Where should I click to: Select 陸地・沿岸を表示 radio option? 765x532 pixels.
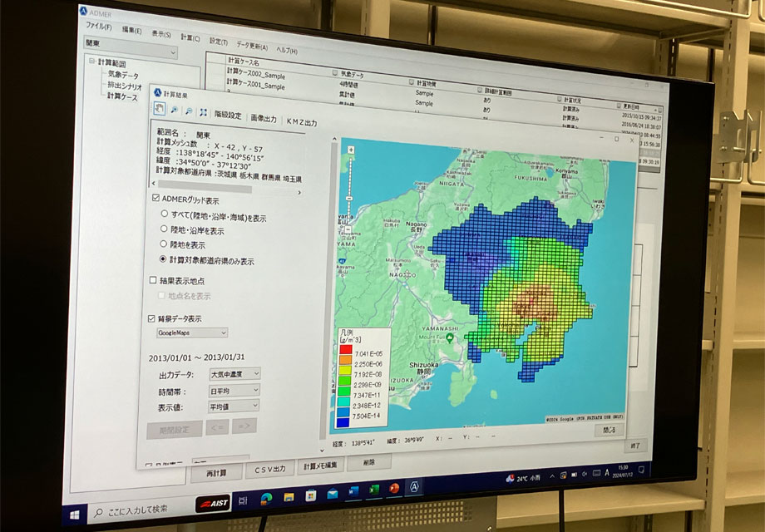point(164,229)
